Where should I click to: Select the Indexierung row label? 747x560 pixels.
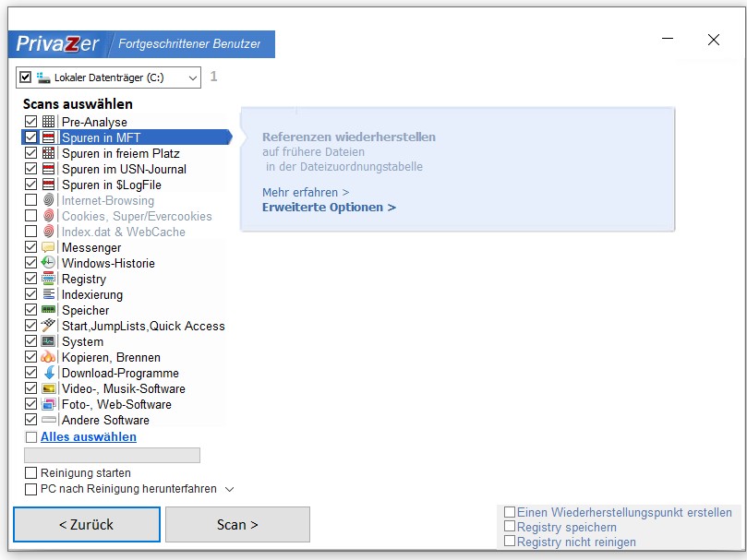tap(92, 295)
